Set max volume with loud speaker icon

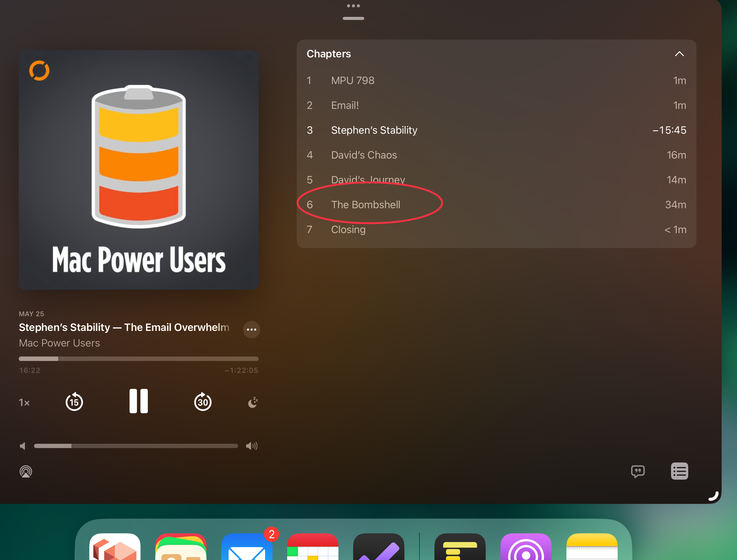click(252, 446)
